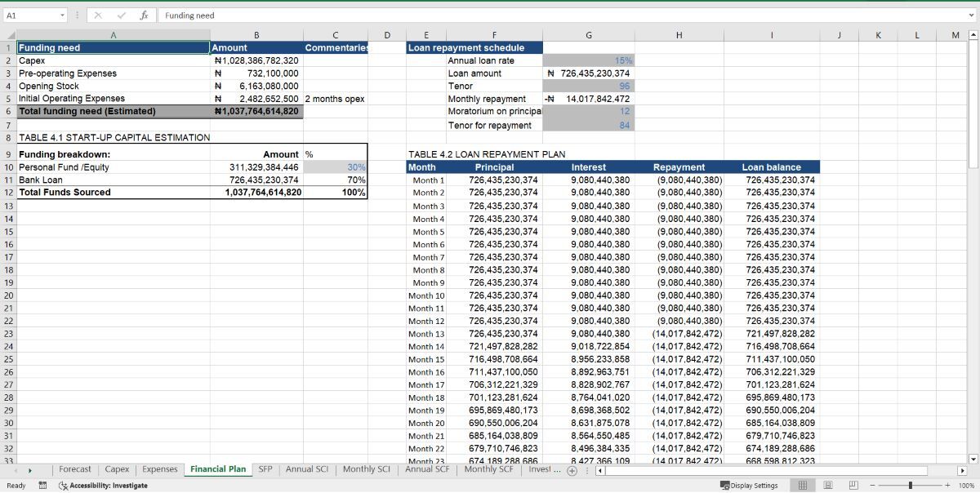Select the Pre-operating Expenses cell
This screenshot has width=980, height=493.
[x=113, y=73]
